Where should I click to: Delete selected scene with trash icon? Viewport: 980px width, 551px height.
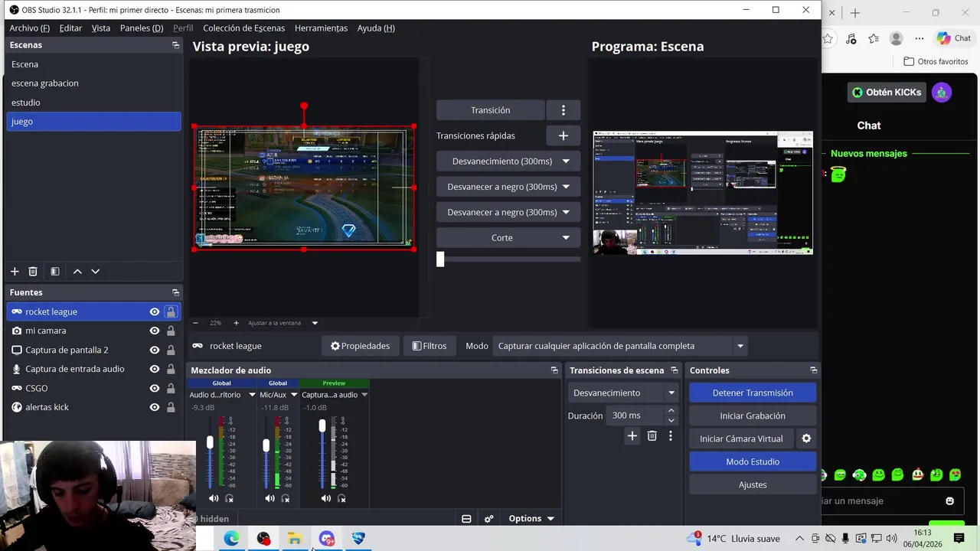point(33,272)
